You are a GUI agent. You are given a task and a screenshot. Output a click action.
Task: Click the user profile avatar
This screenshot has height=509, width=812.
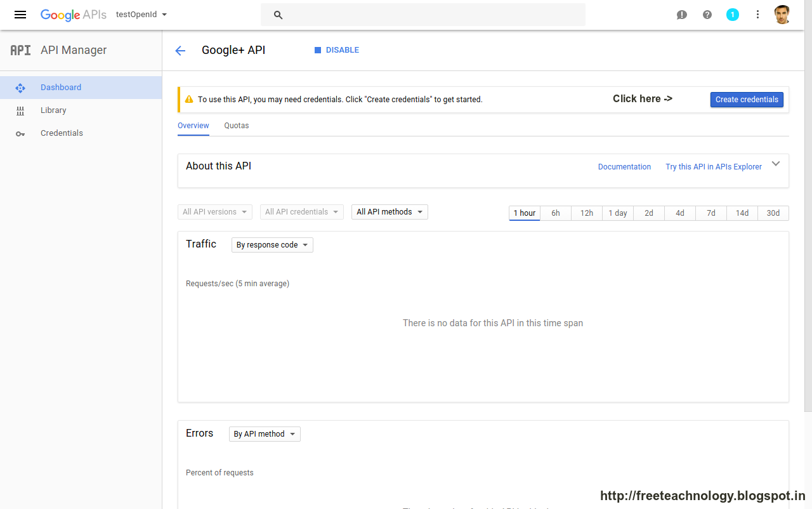tap(782, 15)
